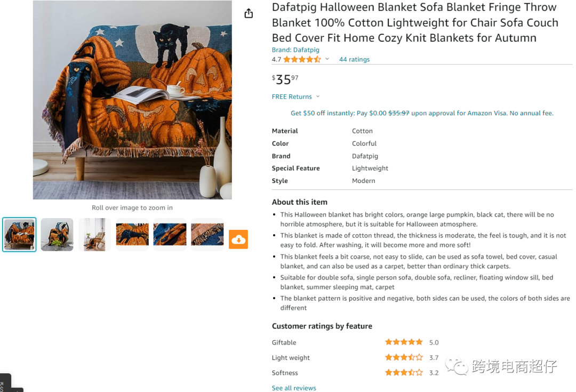Click the 4.7 overall star rating icons
576x392 pixels.
(x=302, y=59)
